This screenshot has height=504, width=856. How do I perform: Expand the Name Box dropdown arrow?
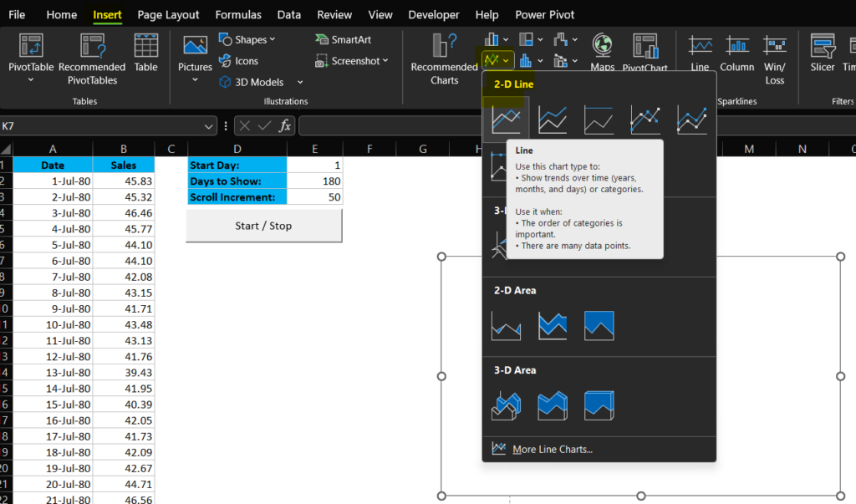pyautogui.click(x=208, y=127)
